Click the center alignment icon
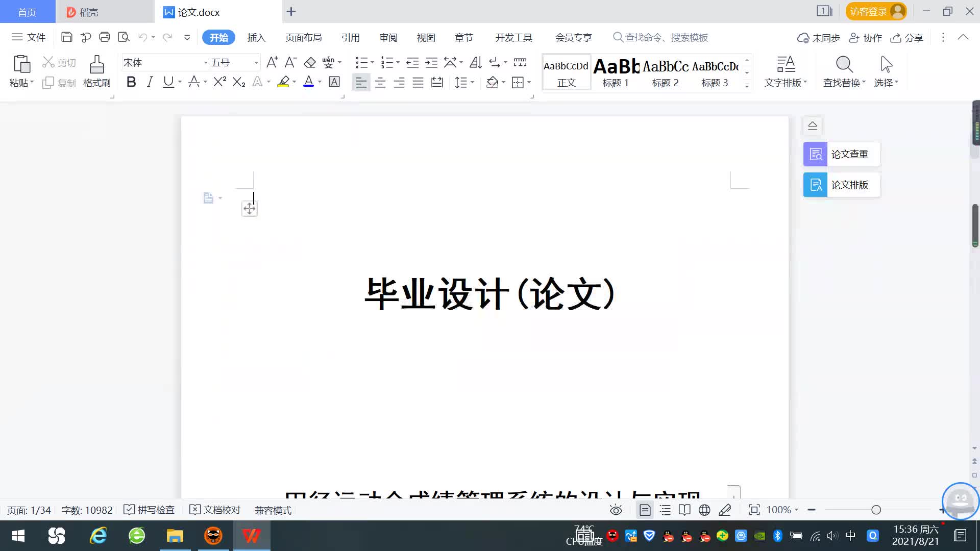The image size is (980, 551). point(380,83)
